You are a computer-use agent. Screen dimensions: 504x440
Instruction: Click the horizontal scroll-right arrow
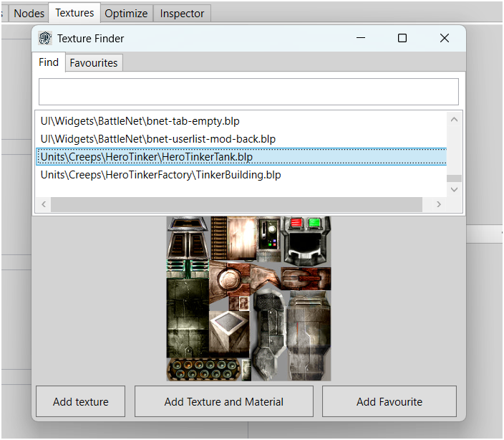[439, 204]
